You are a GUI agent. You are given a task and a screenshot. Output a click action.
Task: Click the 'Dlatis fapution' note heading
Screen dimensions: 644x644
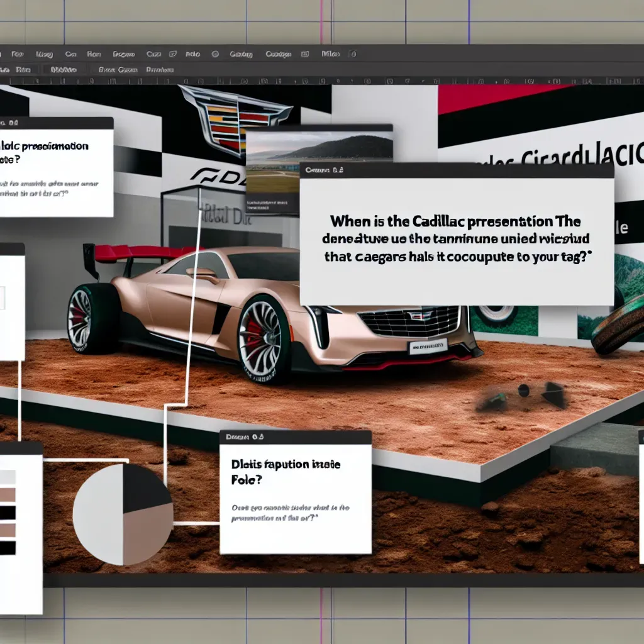tap(286, 472)
